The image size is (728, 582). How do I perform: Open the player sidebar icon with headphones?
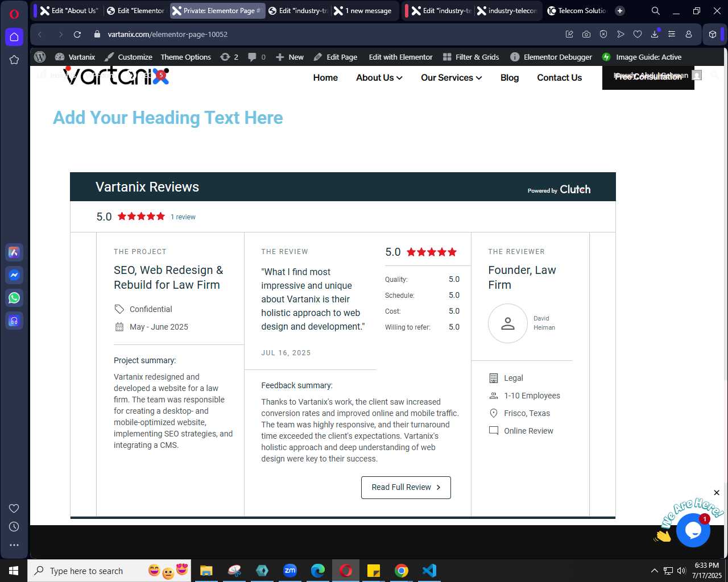coord(14,321)
